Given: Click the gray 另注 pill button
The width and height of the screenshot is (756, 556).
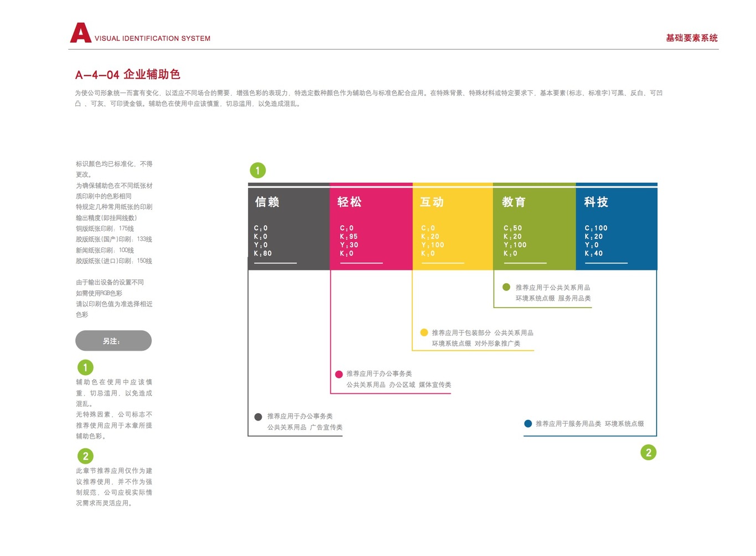Looking at the screenshot, I should tap(113, 341).
